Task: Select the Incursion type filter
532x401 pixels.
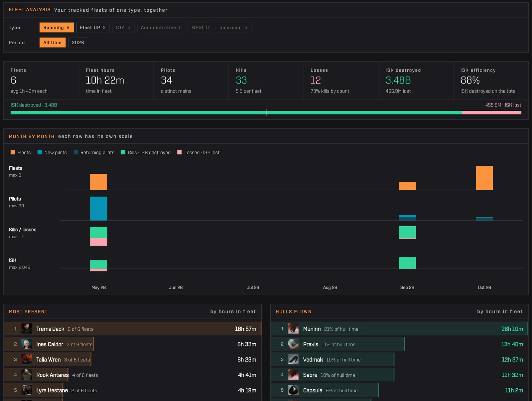Action: coord(233,28)
